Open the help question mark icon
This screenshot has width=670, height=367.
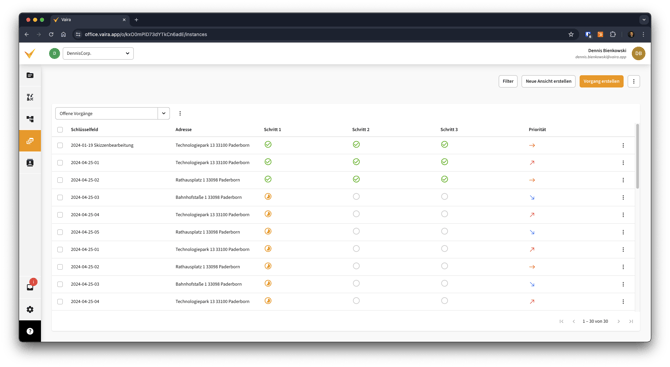click(x=30, y=331)
